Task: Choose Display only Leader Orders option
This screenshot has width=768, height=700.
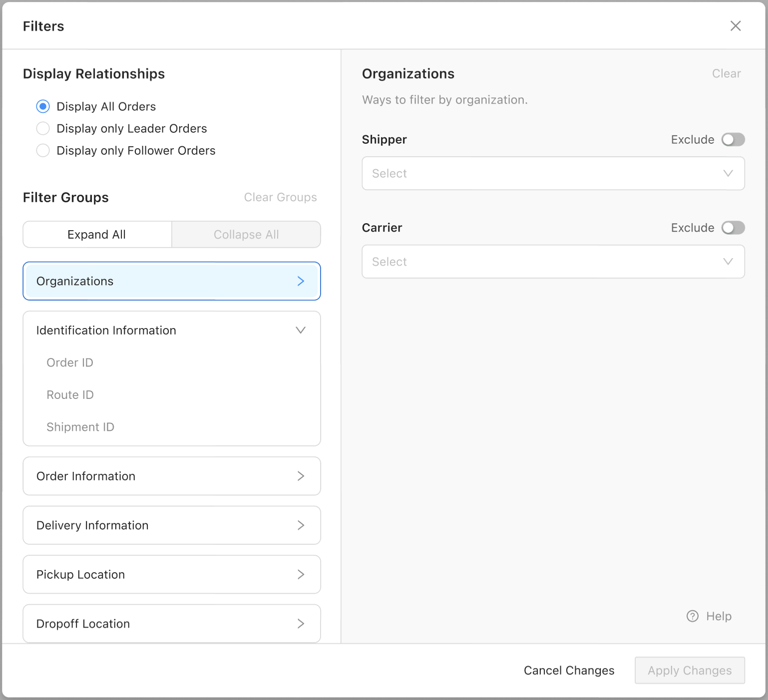Action: pos(43,128)
